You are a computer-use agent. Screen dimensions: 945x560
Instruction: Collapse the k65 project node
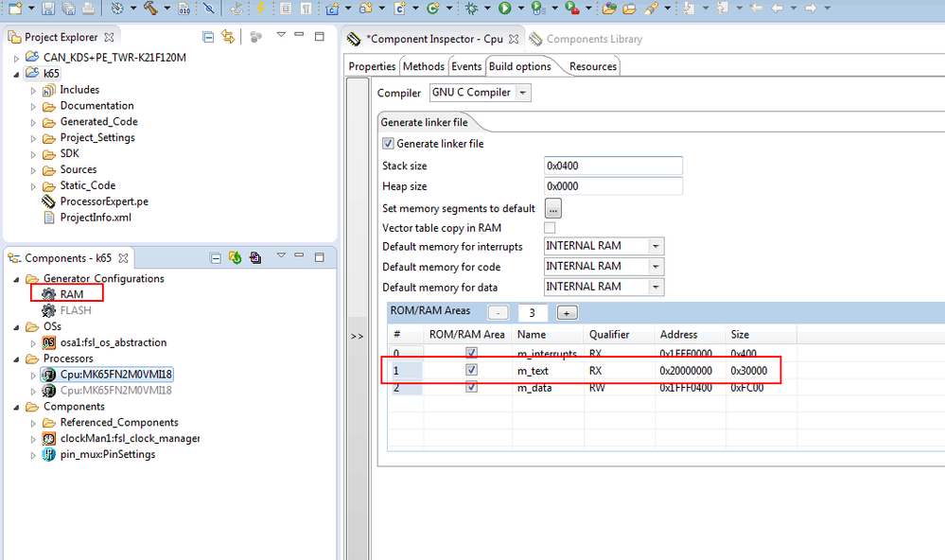[x=16, y=74]
